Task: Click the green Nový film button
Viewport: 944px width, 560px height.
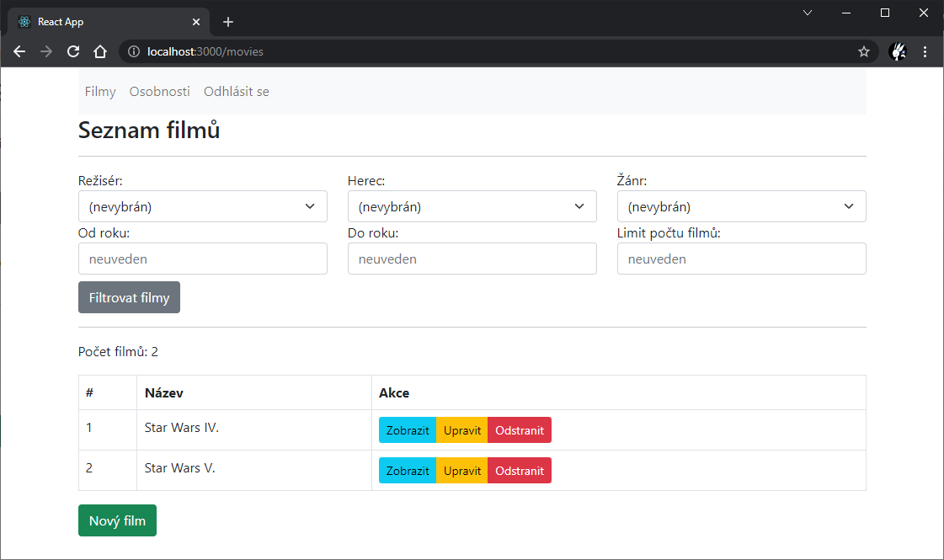Action: click(117, 520)
